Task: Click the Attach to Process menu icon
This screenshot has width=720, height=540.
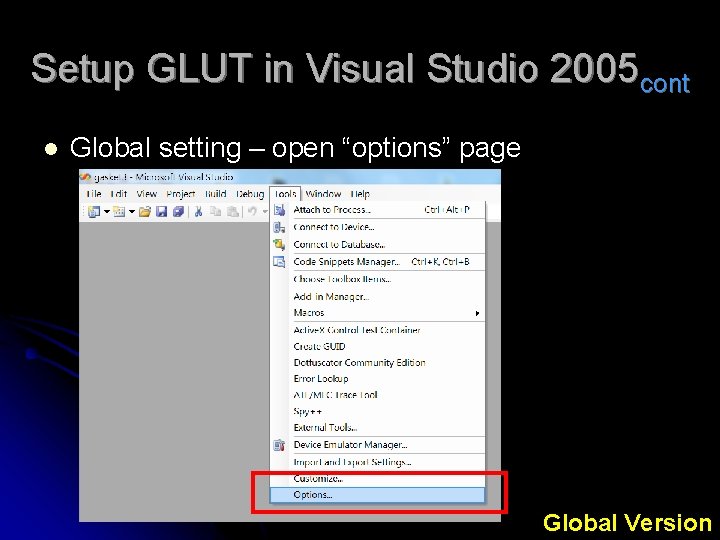Action: (x=279, y=210)
